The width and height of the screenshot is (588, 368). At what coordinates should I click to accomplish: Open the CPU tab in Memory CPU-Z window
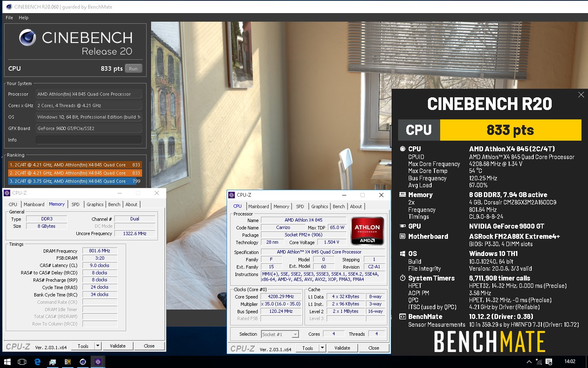pos(13,204)
